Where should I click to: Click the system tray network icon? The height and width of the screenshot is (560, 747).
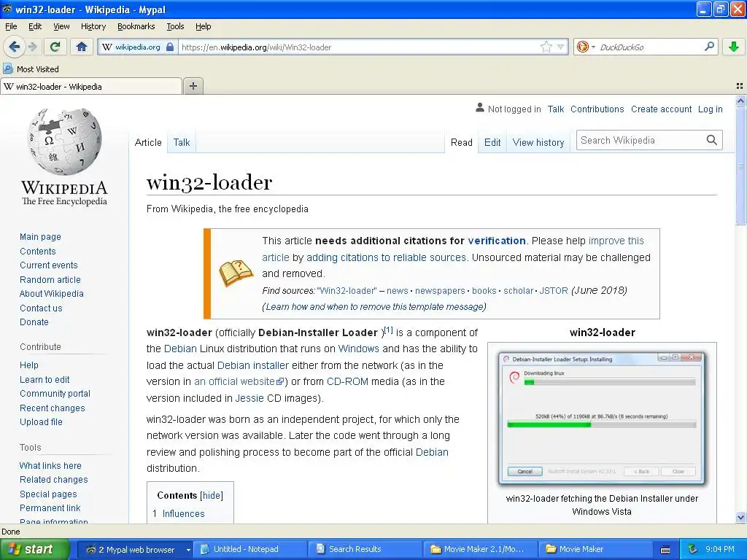693,549
